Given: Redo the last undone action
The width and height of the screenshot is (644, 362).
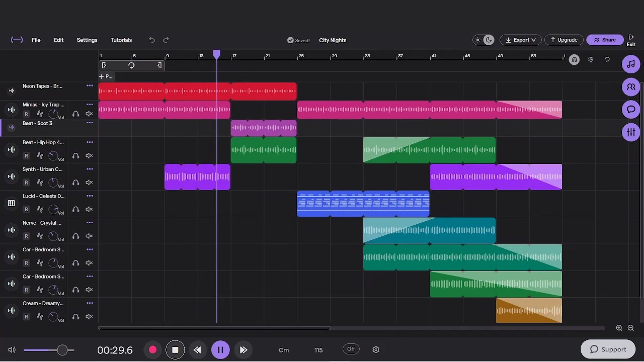Looking at the screenshot, I should coord(166,40).
